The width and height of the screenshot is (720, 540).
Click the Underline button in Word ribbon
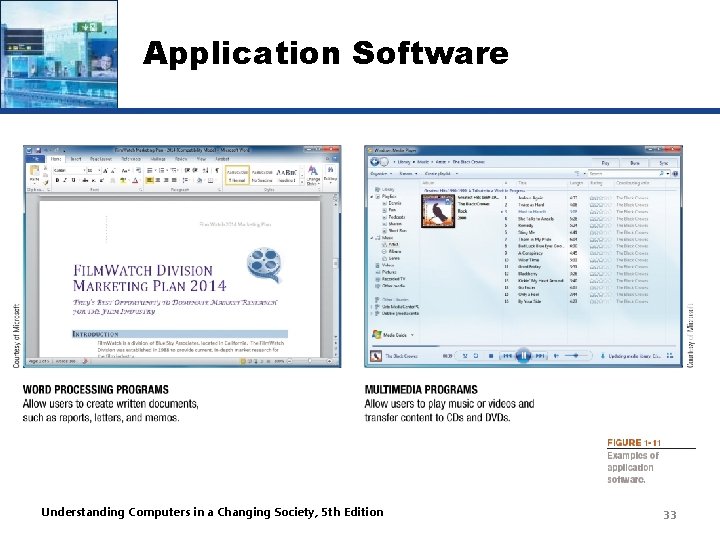pyautogui.click(x=73, y=180)
